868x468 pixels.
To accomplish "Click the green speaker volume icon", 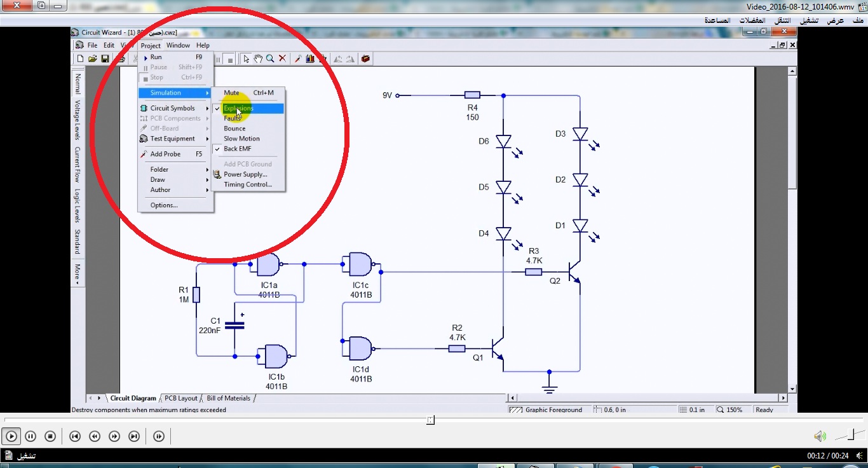I will pos(820,436).
